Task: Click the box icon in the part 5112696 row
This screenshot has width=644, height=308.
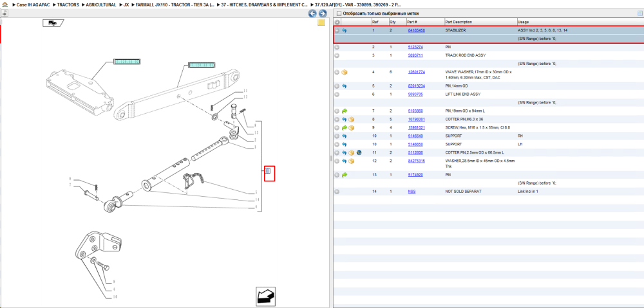Action: tap(352, 152)
